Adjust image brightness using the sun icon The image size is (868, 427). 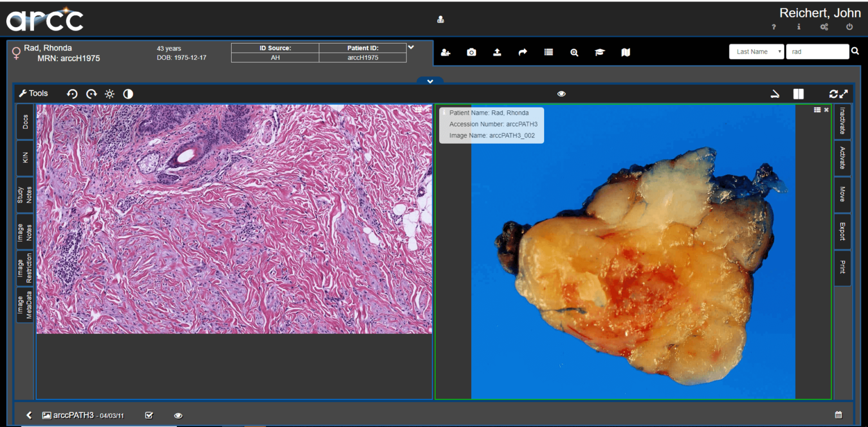(x=110, y=94)
